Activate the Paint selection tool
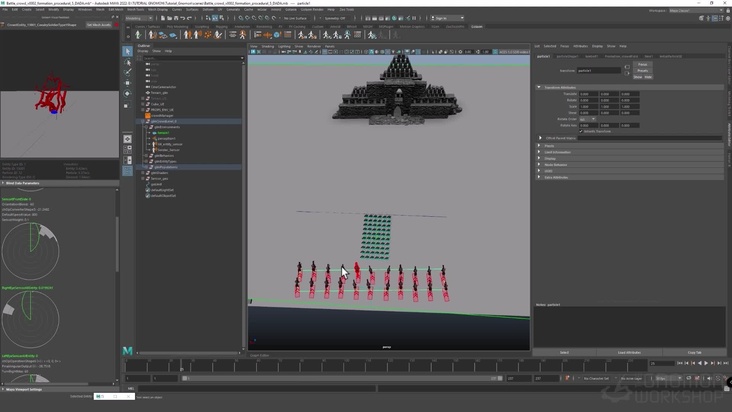This screenshot has width=732, height=412. [127, 72]
